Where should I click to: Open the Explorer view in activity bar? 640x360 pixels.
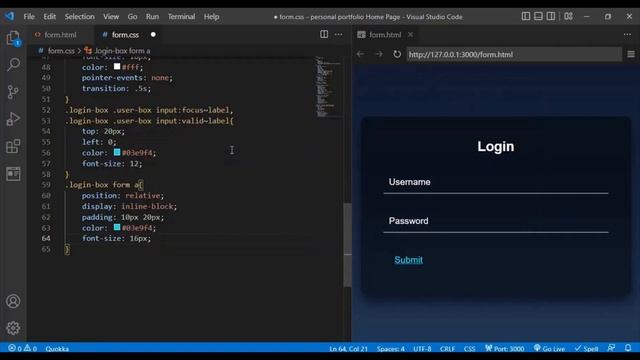tap(13, 38)
